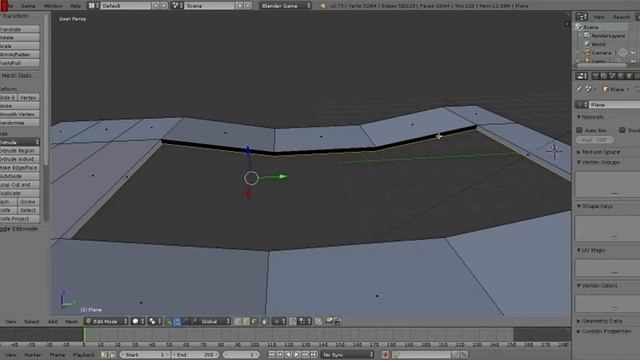The width and height of the screenshot is (640, 360).
Task: Toggle limit selection to visible icon
Action: pos(264,322)
